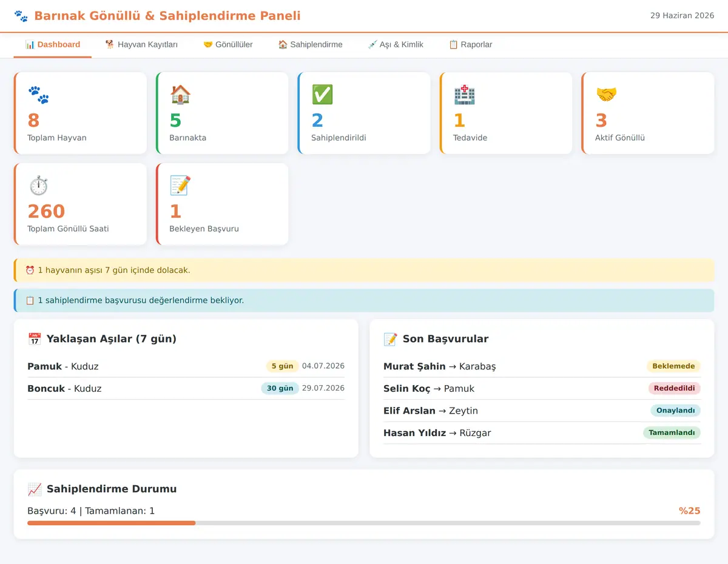
Task: Click the Murat Şahin → Karabaş application
Action: (x=542, y=366)
